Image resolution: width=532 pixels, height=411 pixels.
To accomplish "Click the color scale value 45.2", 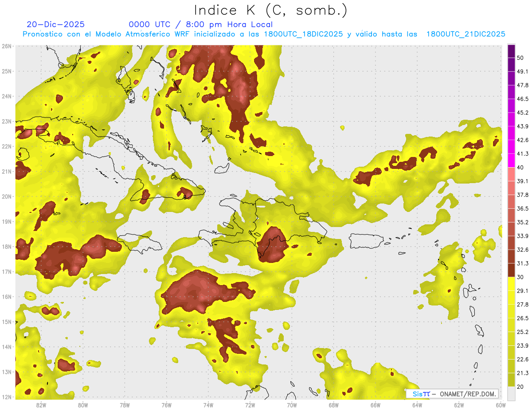I will point(522,113).
